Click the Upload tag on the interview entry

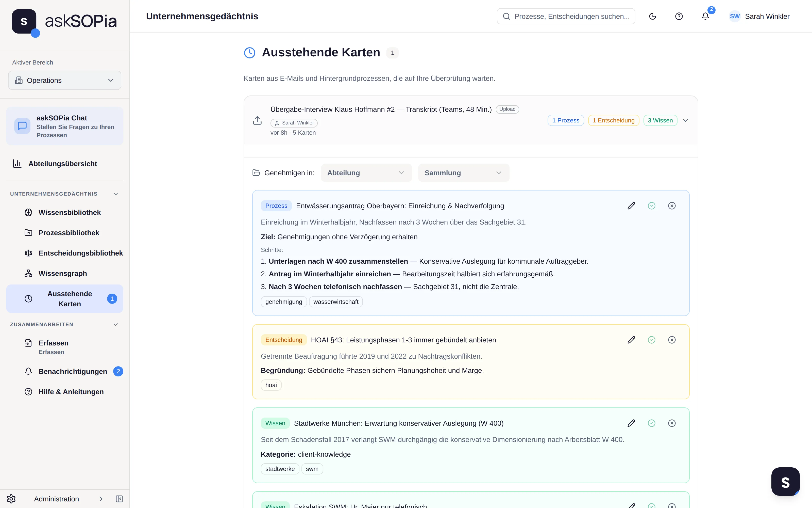click(x=507, y=109)
